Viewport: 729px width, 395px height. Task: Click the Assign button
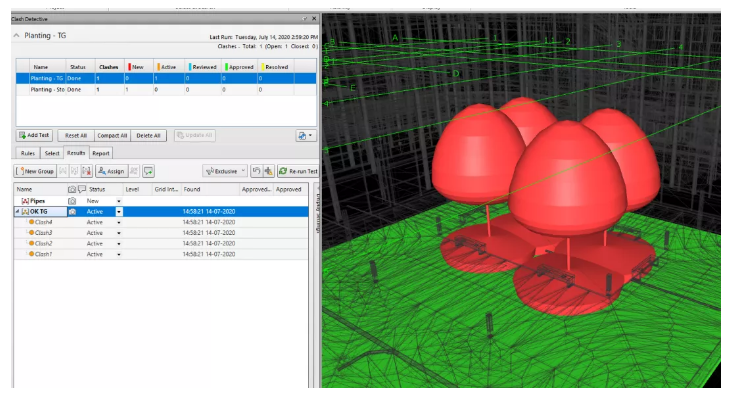(x=111, y=171)
